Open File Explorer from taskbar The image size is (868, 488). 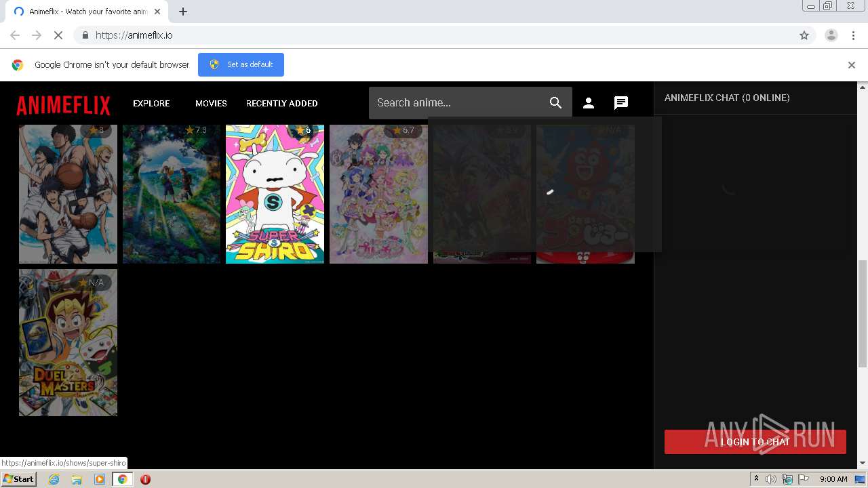tap(77, 479)
